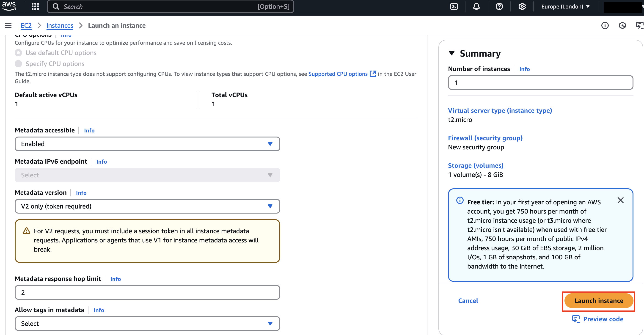Open the Metadata accessible dropdown
The image size is (644, 335).
pos(147,144)
